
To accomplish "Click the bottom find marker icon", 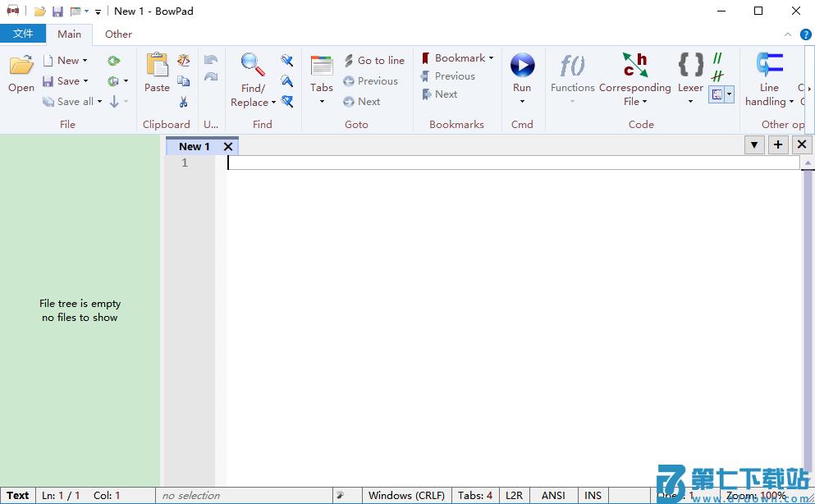I will (x=287, y=101).
